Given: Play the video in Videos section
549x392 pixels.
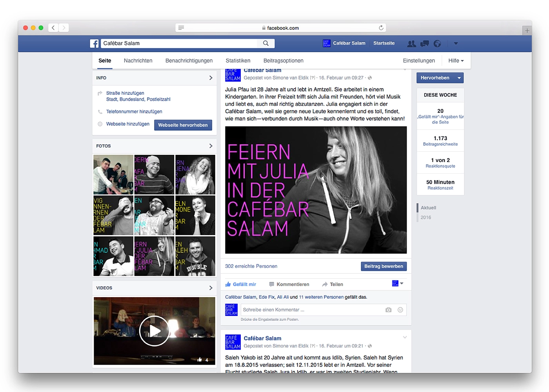Looking at the screenshot, I should coord(154,331).
